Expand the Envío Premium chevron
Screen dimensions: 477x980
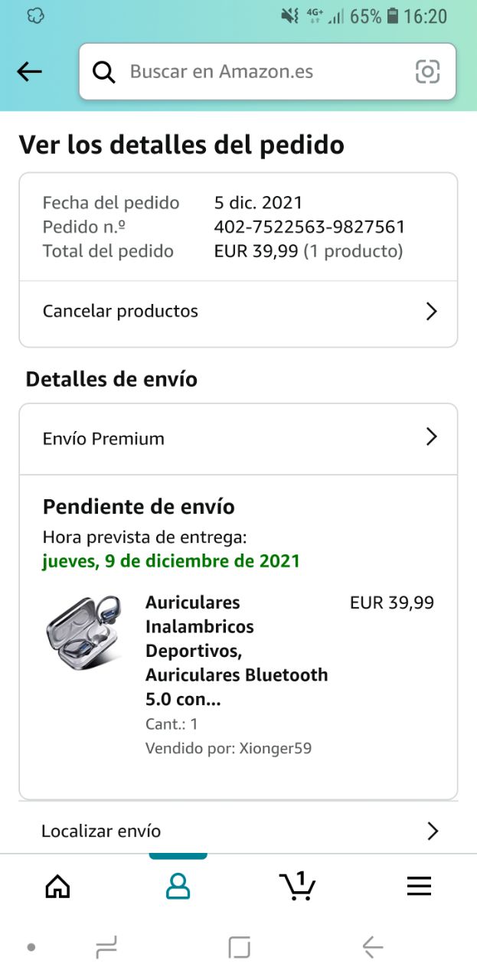[431, 437]
